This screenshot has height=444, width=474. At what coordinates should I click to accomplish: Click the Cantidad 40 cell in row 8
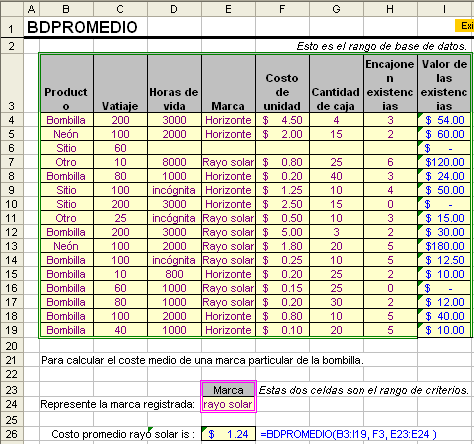pyautogui.click(x=336, y=176)
